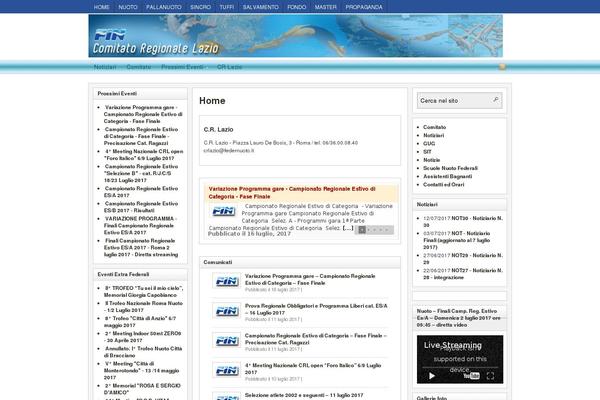Click FIN icon beside Variazione Programma gare comunicato

[227, 281]
